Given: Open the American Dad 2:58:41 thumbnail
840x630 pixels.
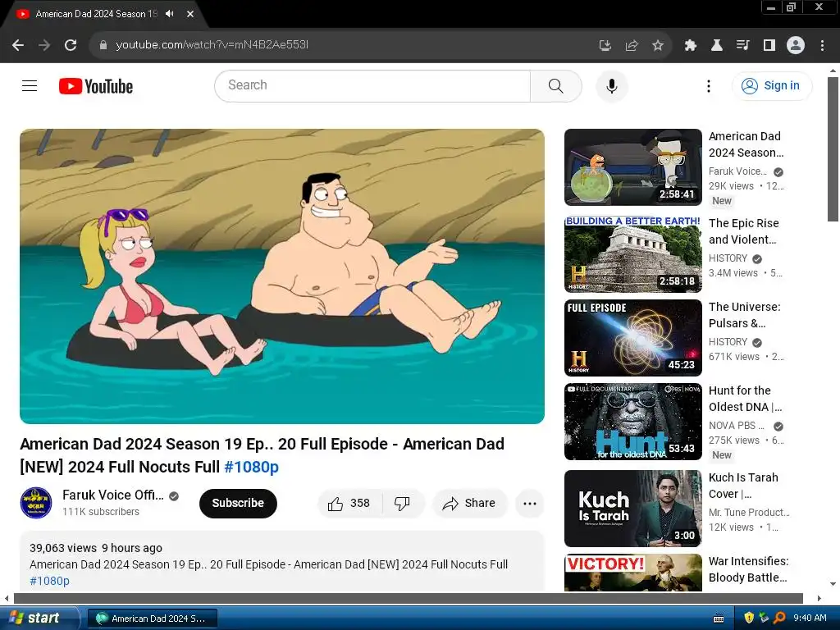Looking at the screenshot, I should 632,167.
